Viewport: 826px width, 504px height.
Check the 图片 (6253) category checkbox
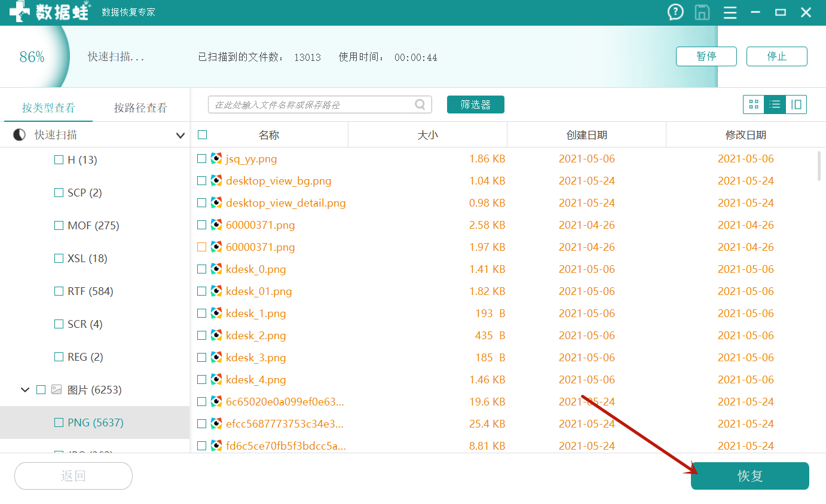[41, 390]
